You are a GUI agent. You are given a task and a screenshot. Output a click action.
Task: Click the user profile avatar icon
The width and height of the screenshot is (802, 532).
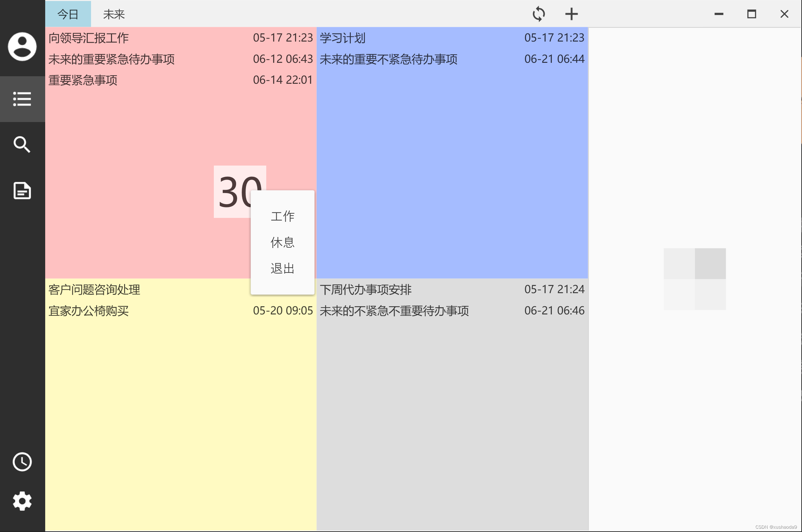pyautogui.click(x=22, y=46)
